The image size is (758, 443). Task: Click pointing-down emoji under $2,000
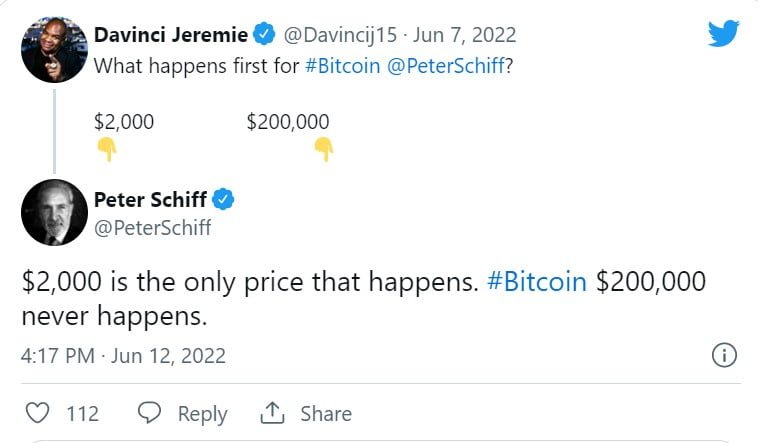coord(106,150)
